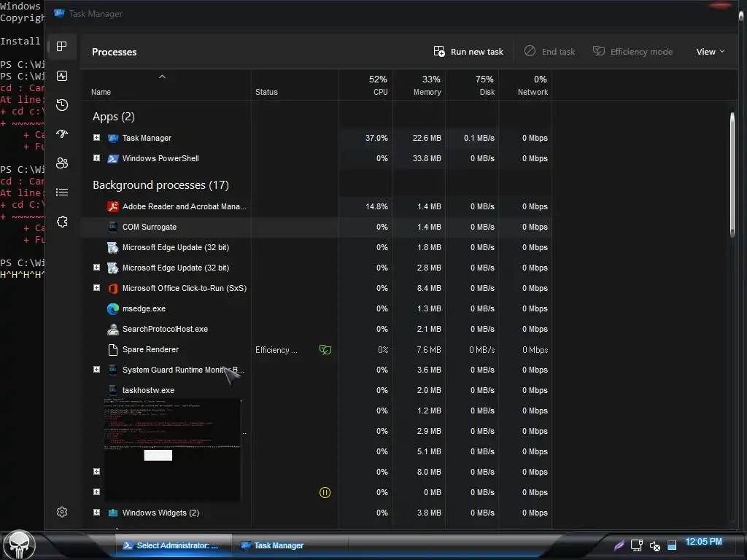Viewport: 747px width, 560px height.
Task: Expand the row with 8.0 MB memory
Action: pos(97,472)
